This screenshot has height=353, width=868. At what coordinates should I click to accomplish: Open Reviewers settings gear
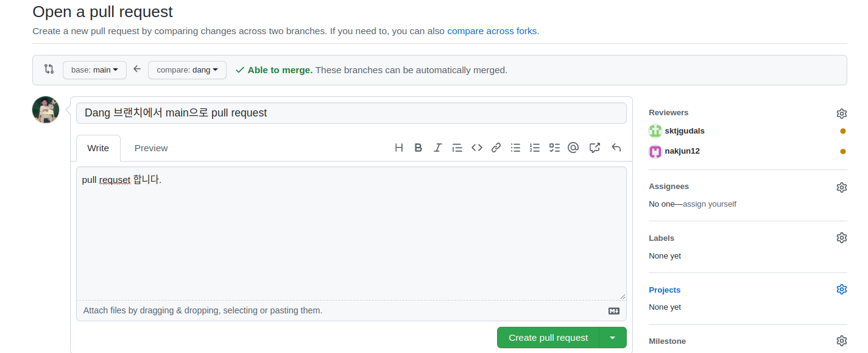tap(842, 113)
